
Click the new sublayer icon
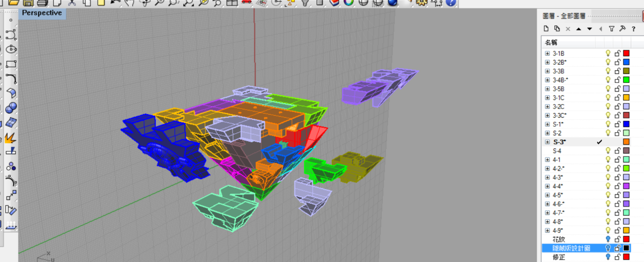pos(557,29)
